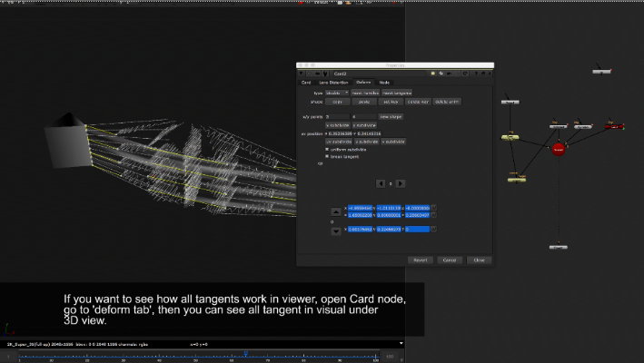
Task: Select the red Scene node in graph
Action: [559, 148]
